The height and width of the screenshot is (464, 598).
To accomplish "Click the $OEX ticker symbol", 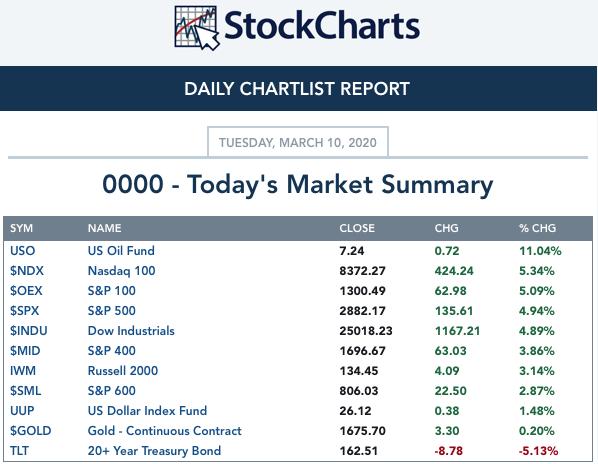I will tap(26, 291).
